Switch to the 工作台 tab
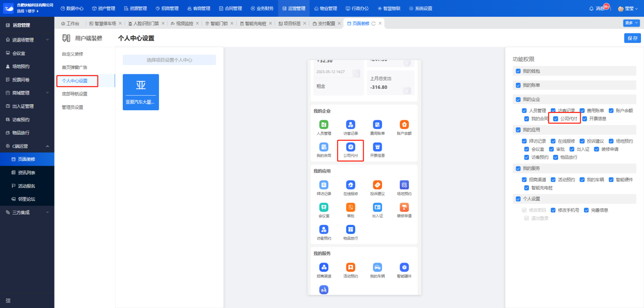This screenshot has width=644, height=308. [x=70, y=24]
